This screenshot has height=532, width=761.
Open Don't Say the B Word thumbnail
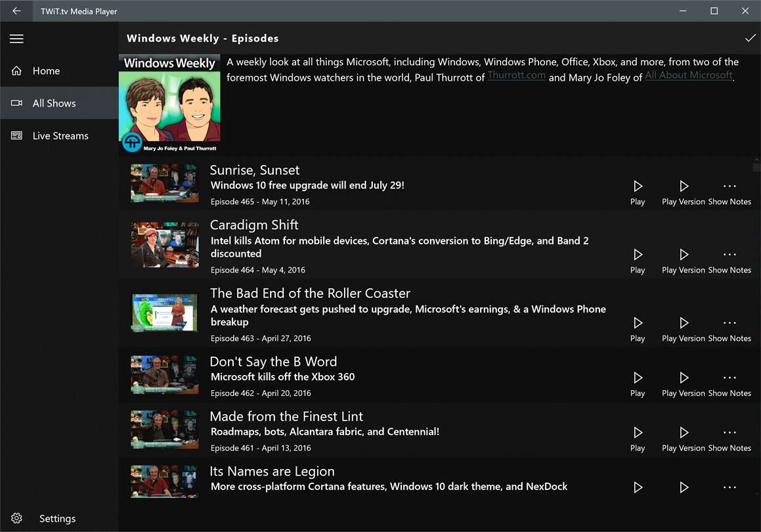[165, 375]
